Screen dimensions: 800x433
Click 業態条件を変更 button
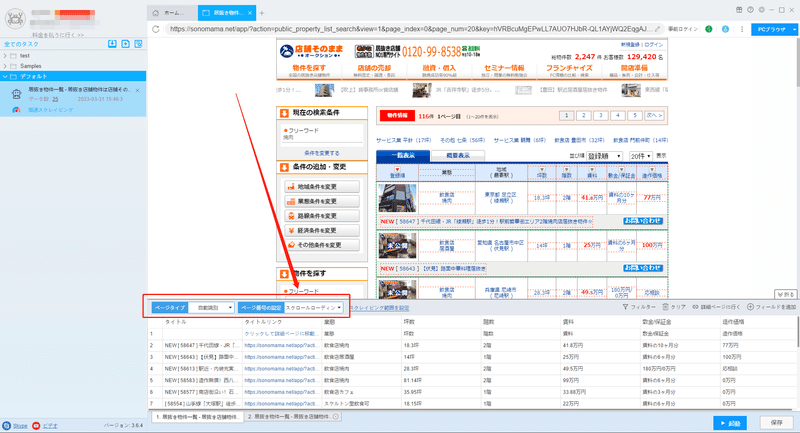click(x=321, y=201)
